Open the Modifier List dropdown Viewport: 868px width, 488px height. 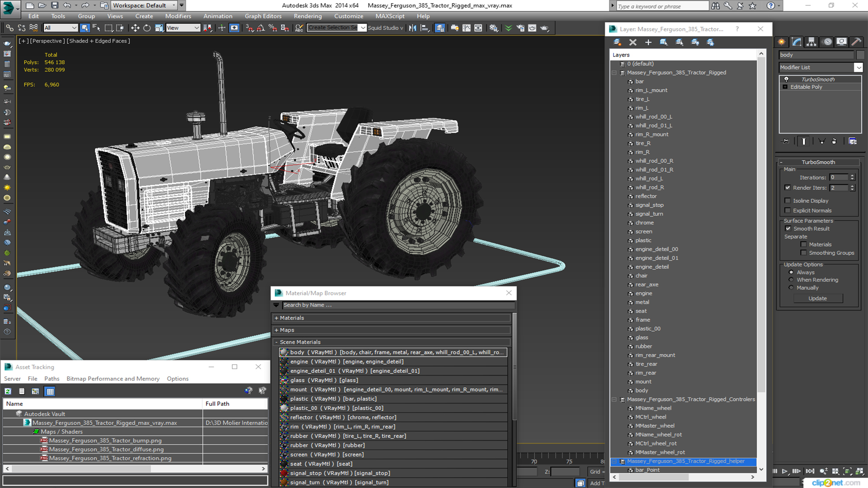[x=858, y=67]
